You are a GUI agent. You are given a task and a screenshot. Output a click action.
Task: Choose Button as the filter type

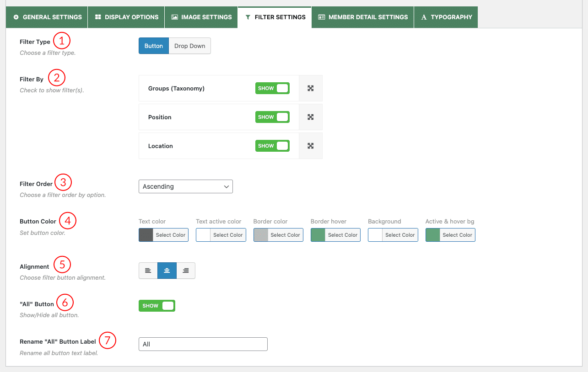tap(154, 46)
